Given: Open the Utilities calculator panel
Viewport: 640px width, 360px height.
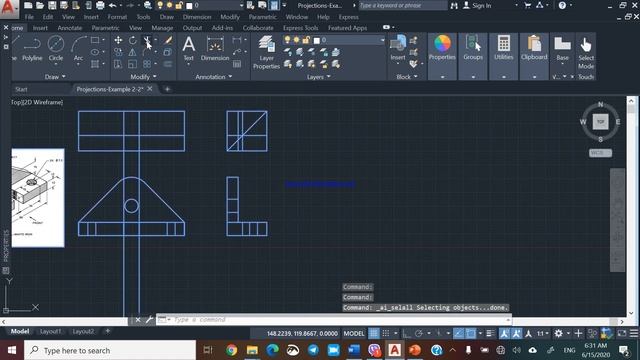Looking at the screenshot, I should click(503, 48).
